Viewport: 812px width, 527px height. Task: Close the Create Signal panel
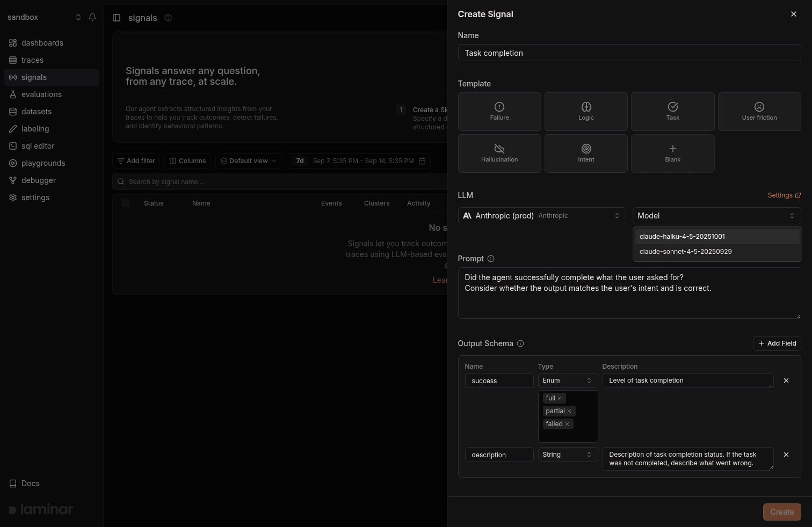(794, 14)
